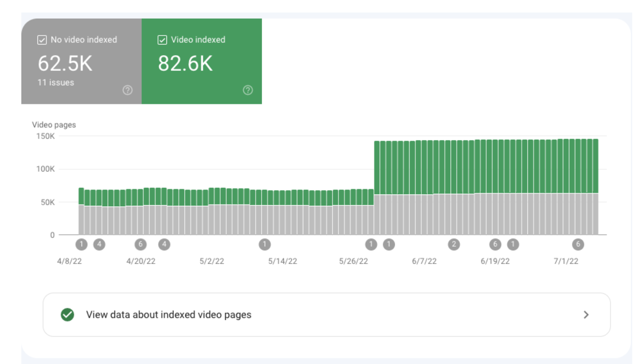Uncheck the Video indexed checkbox

pyautogui.click(x=162, y=40)
